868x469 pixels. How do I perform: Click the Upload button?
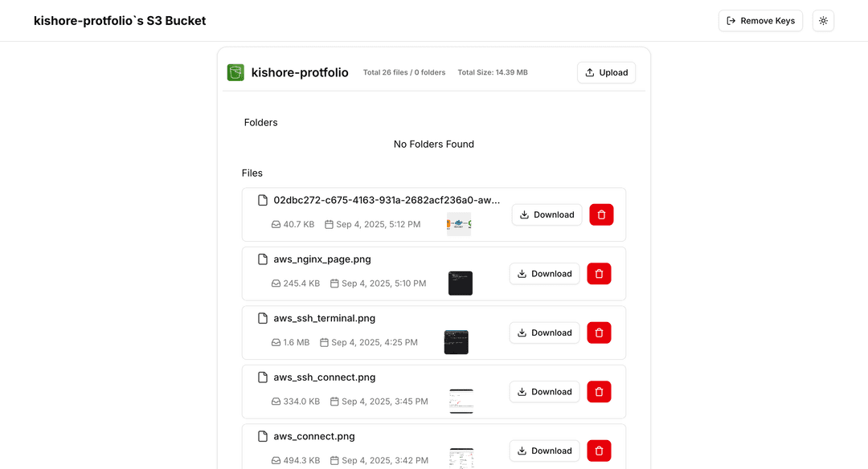coord(606,72)
